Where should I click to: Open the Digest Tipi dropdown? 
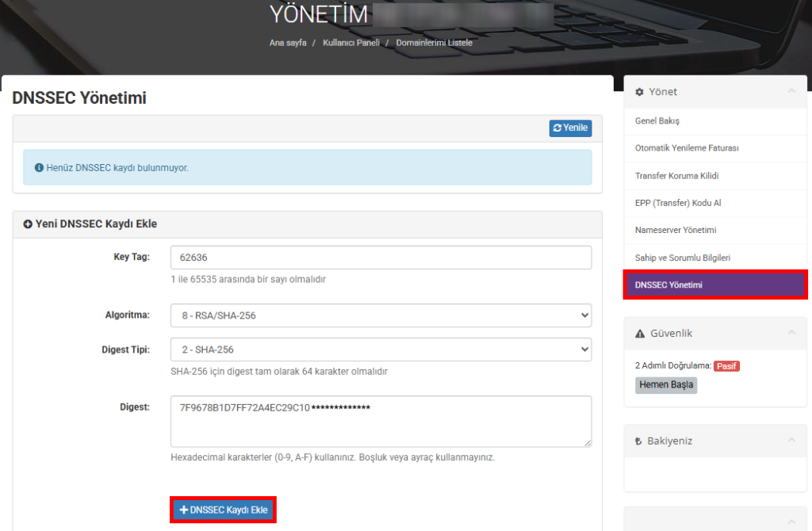tap(381, 350)
